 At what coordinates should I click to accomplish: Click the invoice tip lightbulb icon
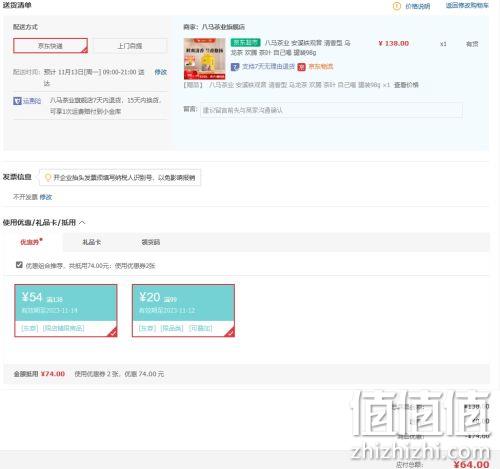[48, 178]
